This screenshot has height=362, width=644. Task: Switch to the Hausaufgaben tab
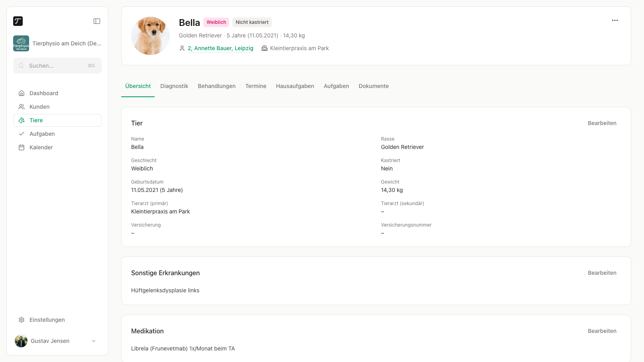295,86
